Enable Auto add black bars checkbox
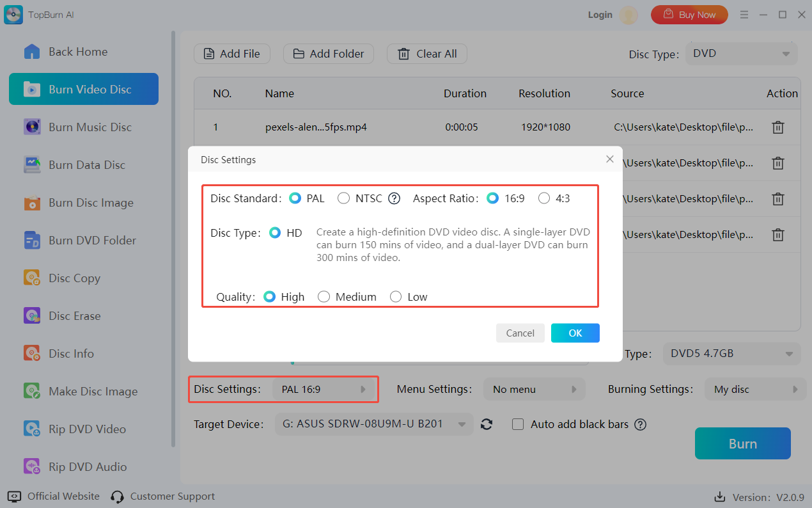The width and height of the screenshot is (812, 508). pyautogui.click(x=519, y=424)
